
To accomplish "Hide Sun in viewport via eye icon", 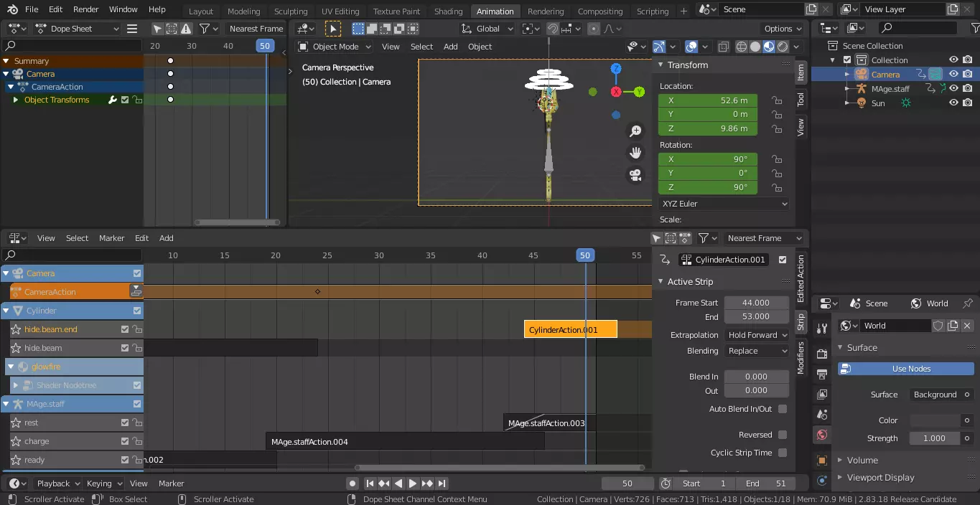I will [x=954, y=103].
